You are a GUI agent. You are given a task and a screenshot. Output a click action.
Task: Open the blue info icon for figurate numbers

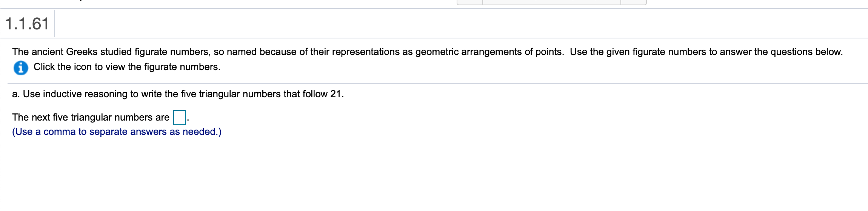pos(20,68)
